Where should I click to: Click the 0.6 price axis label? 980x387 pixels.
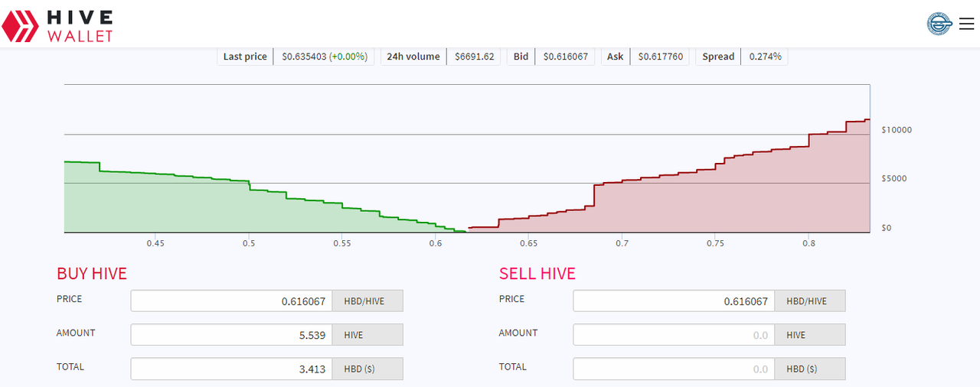[x=435, y=244]
